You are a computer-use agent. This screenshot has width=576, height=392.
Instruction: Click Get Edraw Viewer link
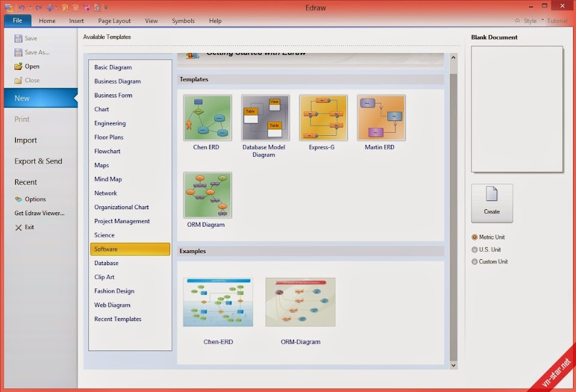39,213
